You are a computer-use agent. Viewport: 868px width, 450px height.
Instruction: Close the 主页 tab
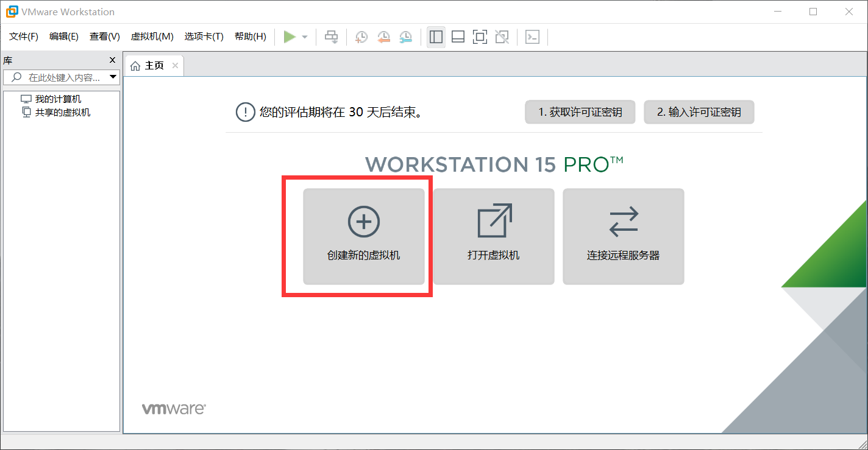click(x=175, y=65)
